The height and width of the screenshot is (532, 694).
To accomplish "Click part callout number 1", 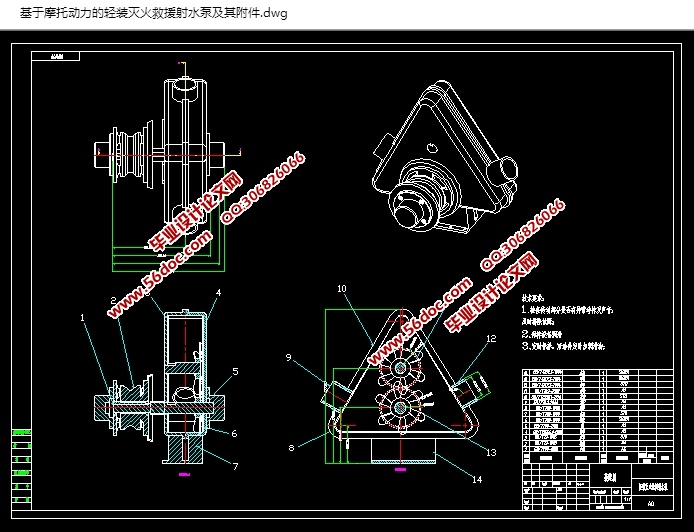I will (x=83, y=318).
